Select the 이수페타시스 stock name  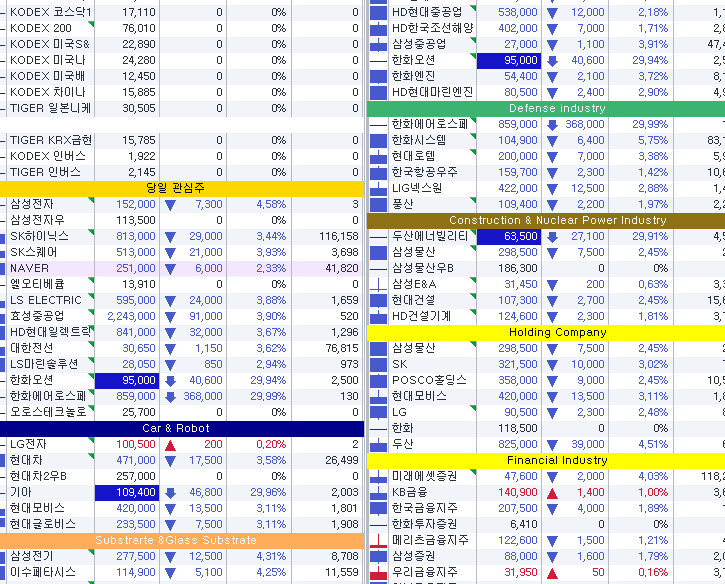click(x=43, y=572)
